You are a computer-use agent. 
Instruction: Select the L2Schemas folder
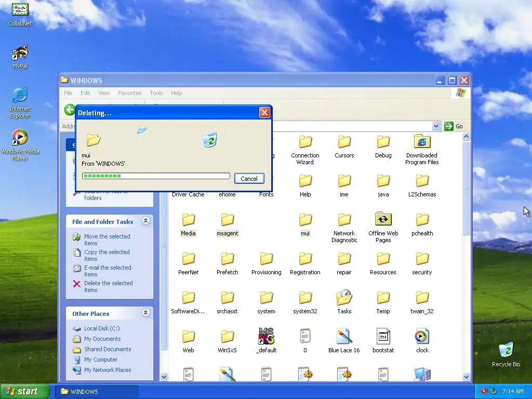point(422,185)
